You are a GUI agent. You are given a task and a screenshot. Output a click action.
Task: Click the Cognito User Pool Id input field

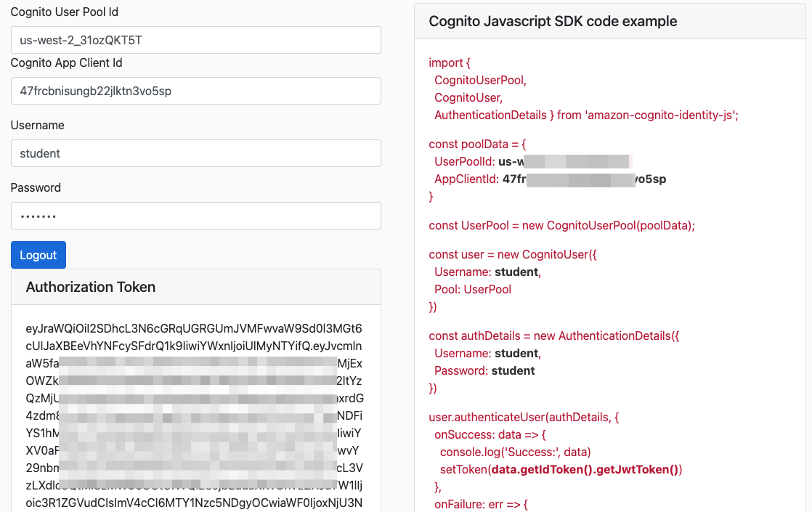click(x=196, y=40)
